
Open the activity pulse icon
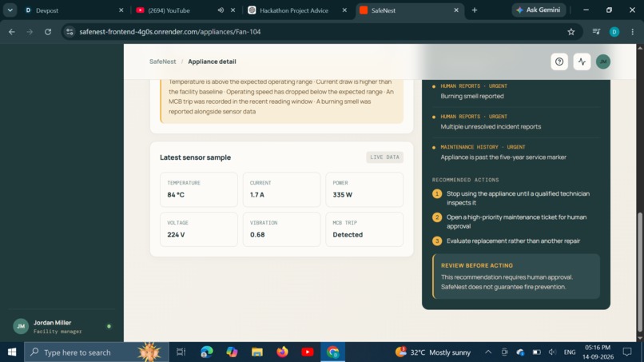(582, 62)
